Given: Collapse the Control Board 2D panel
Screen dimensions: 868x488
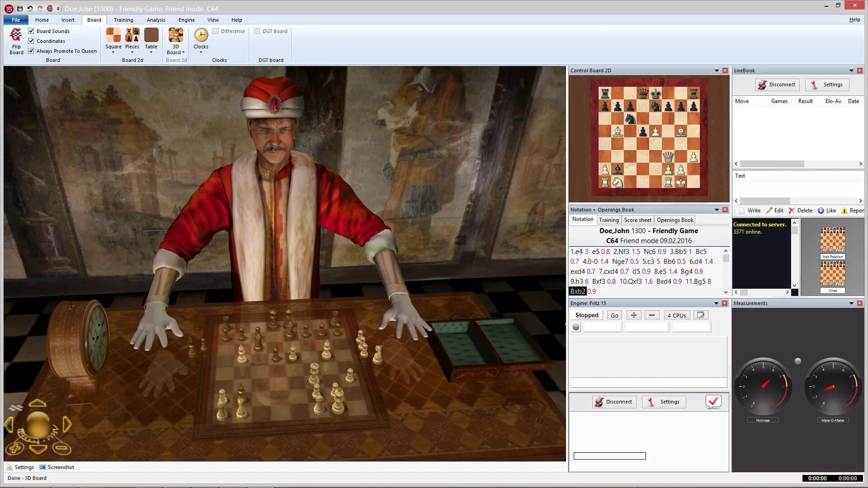Looking at the screenshot, I should [716, 70].
